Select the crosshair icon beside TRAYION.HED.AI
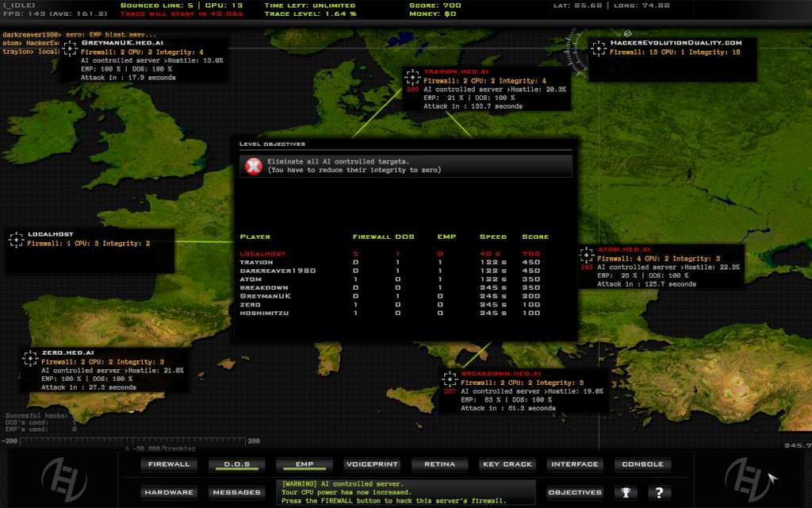Viewport: 812px width, 508px height. (x=412, y=79)
